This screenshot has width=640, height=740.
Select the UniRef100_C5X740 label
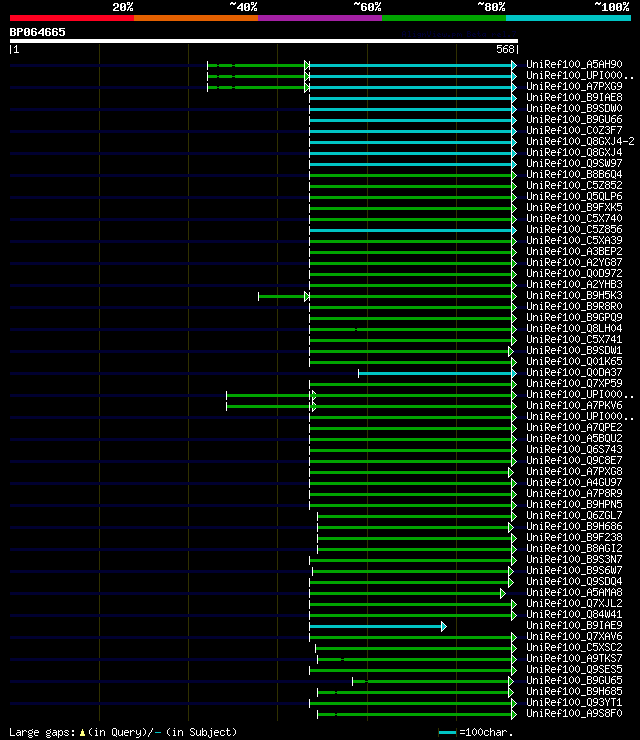pyautogui.click(x=574, y=219)
